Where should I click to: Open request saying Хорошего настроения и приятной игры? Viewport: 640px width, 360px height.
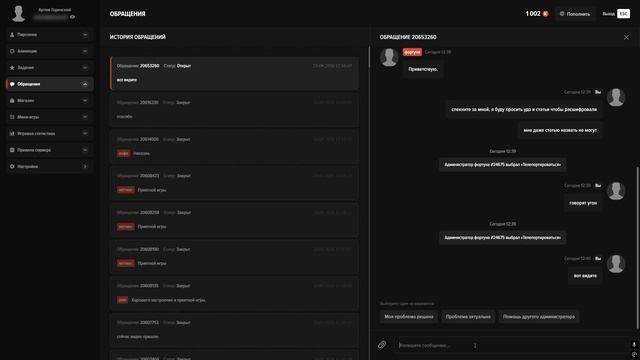click(x=234, y=293)
